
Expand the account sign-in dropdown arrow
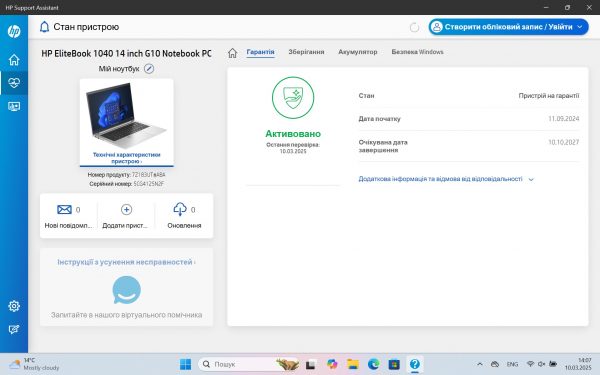pyautogui.click(x=580, y=27)
